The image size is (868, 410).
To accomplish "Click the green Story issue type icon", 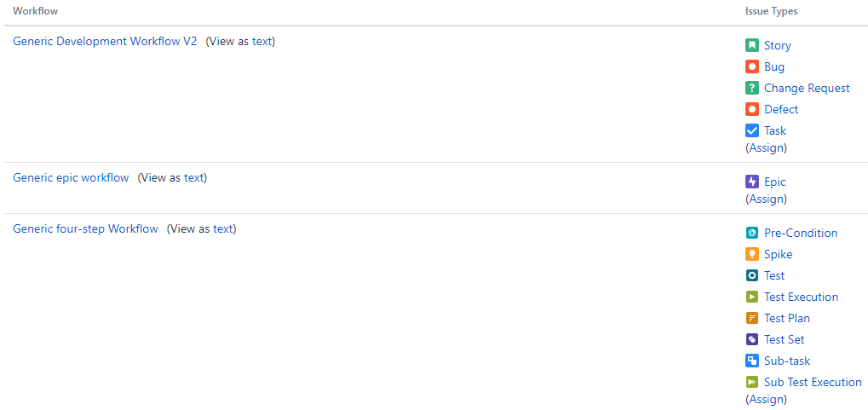I will [752, 45].
